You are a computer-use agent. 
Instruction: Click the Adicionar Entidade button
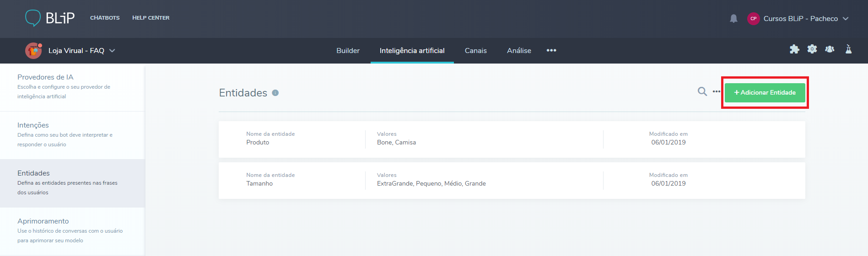(765, 92)
